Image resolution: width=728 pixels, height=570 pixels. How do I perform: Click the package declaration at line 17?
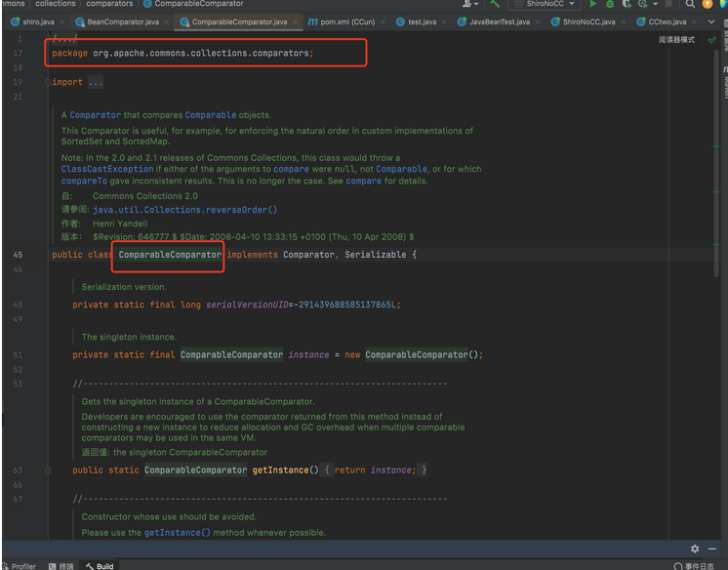tap(182, 53)
